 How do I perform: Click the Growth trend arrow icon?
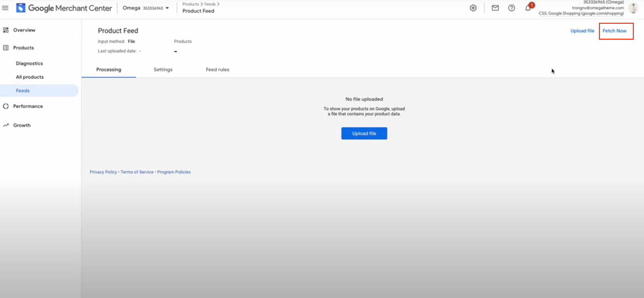pyautogui.click(x=6, y=125)
